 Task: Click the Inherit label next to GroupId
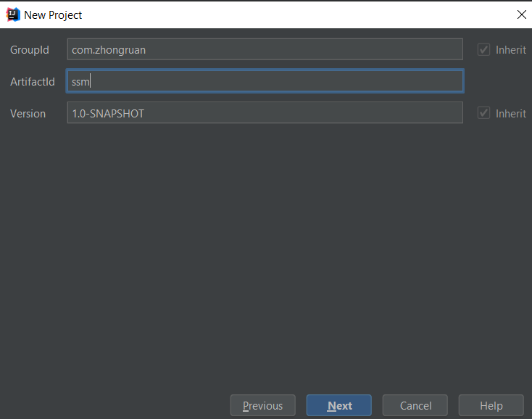(510, 50)
